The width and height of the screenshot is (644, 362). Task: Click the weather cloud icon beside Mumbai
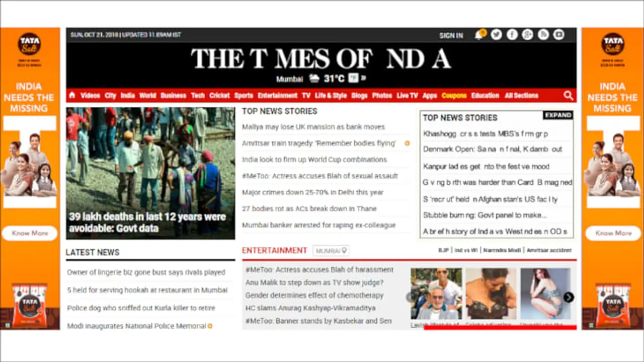(x=314, y=79)
